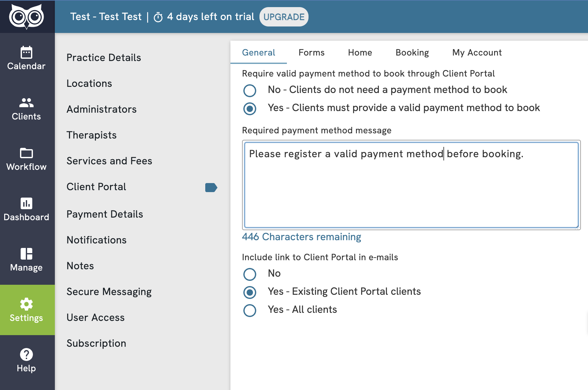Switch to the Booking tab

pyautogui.click(x=412, y=52)
